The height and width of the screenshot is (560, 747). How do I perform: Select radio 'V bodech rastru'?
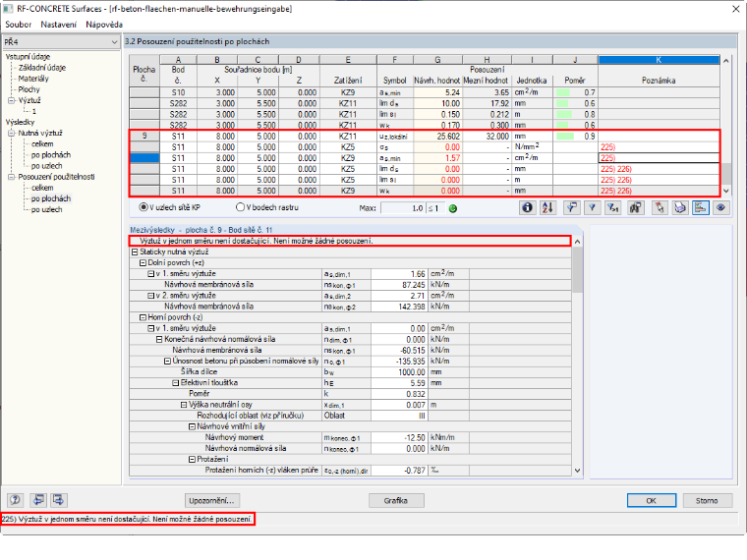pos(240,207)
